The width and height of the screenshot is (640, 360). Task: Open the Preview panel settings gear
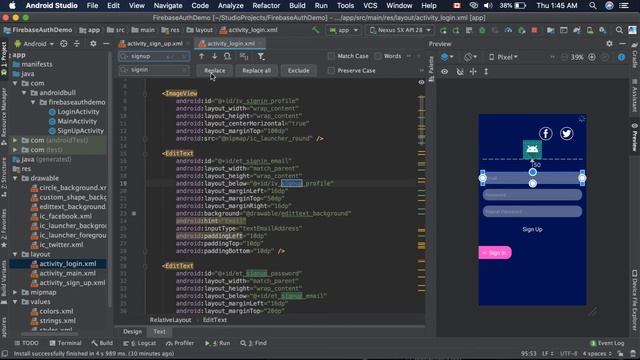tap(609, 44)
